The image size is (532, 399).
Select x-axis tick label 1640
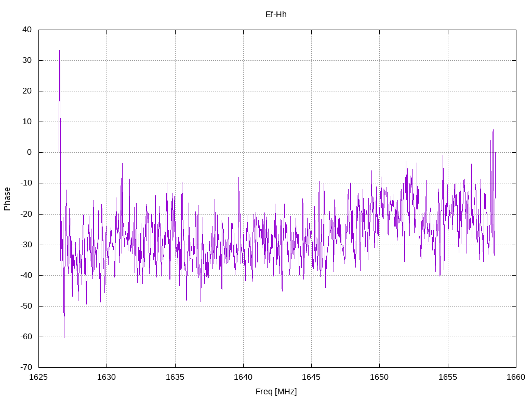coord(243,377)
